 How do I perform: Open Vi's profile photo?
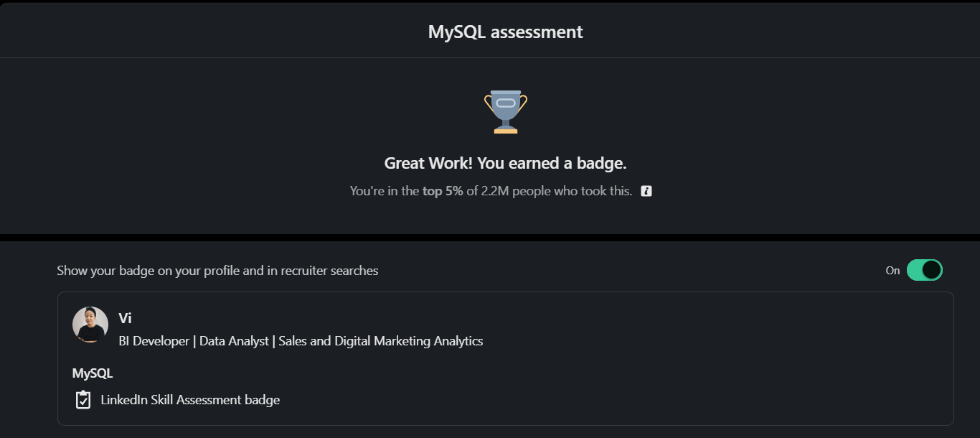(90, 325)
